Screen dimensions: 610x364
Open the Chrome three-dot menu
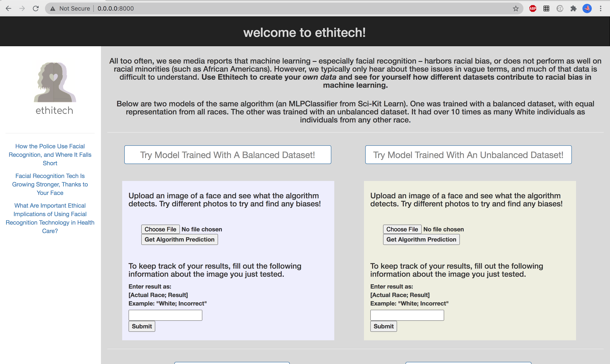click(601, 9)
